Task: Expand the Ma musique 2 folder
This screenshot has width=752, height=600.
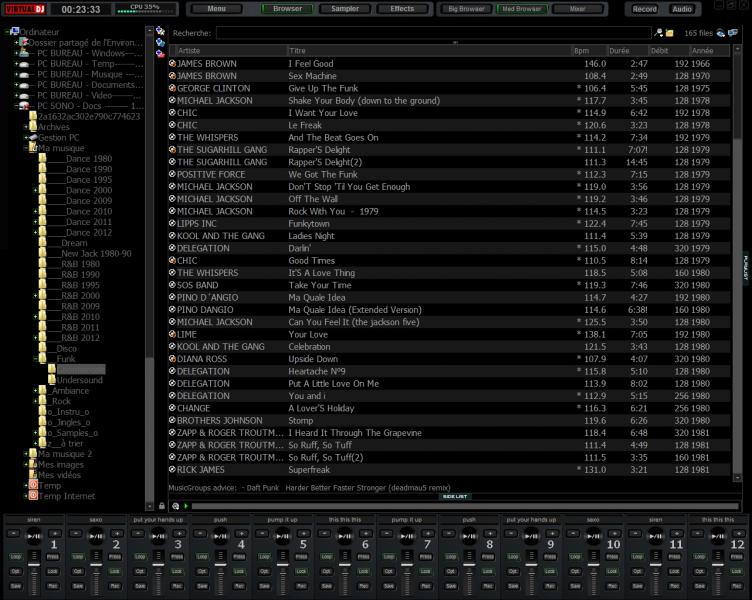Action: 26,454
